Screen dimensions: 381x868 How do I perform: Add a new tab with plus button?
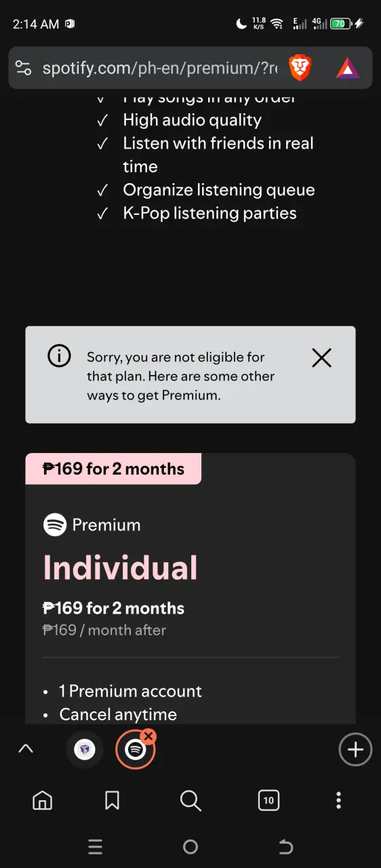pos(355,749)
